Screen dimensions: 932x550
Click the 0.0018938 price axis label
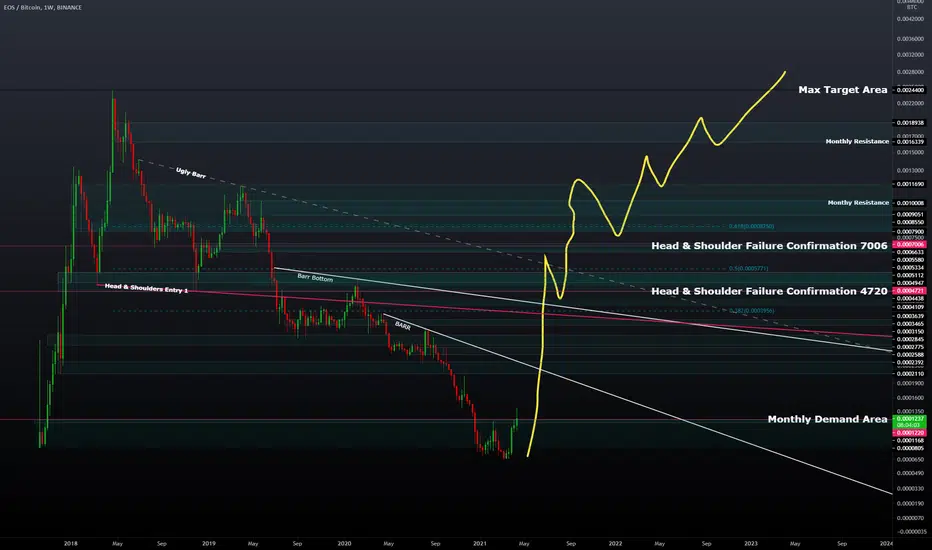click(x=910, y=123)
